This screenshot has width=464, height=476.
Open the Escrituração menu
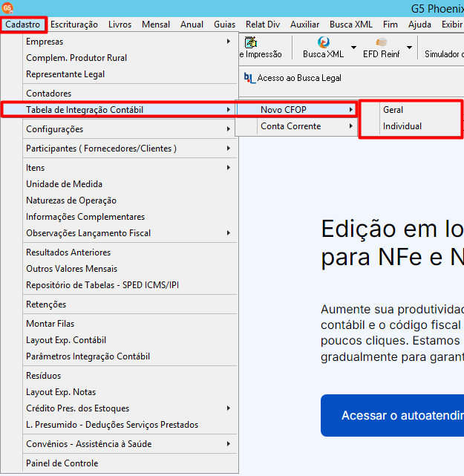[74, 25]
